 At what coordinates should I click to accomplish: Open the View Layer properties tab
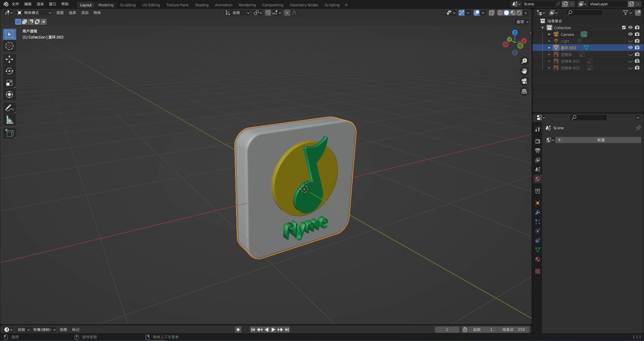click(x=538, y=160)
